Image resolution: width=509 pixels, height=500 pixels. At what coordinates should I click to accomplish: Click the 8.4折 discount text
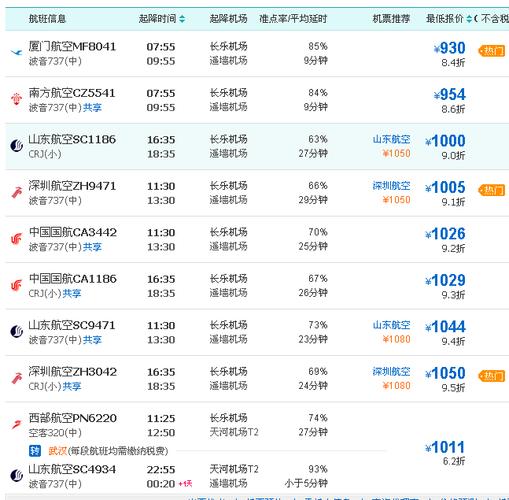(x=453, y=62)
